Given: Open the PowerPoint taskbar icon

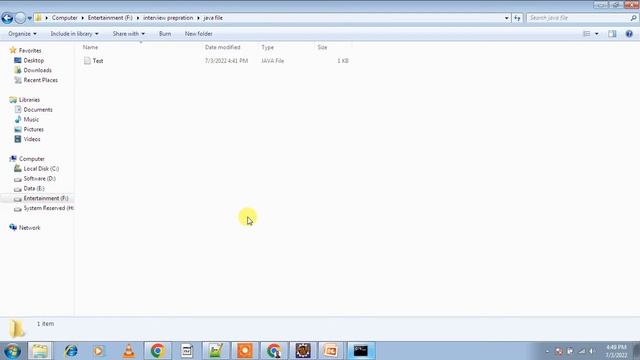Looking at the screenshot, I should pos(331,351).
